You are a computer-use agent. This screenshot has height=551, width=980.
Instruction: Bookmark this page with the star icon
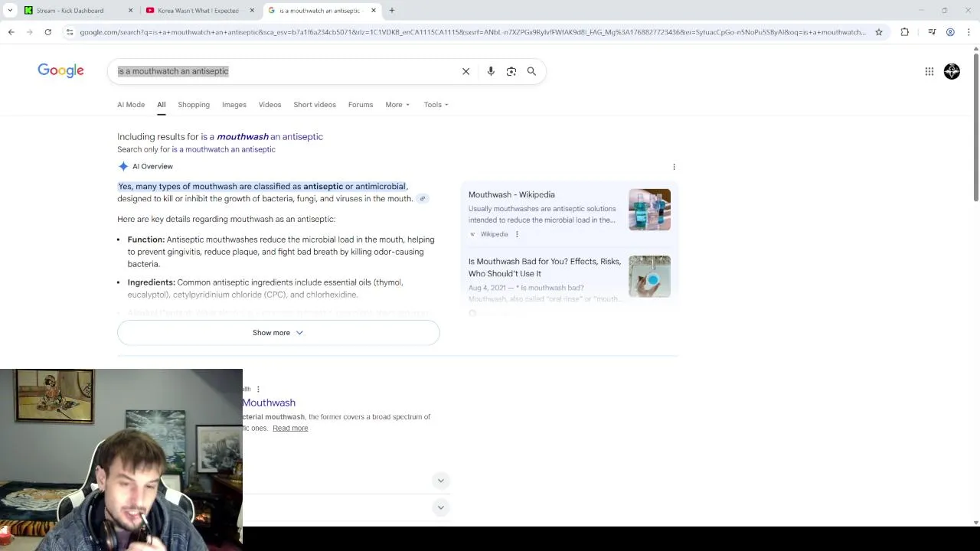click(879, 32)
